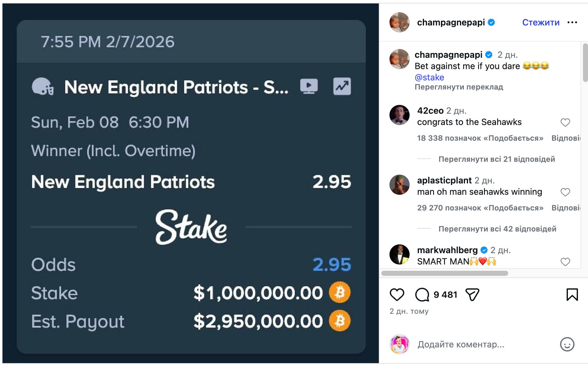Expand all 21 replies under 42ceo
This screenshot has height=365, width=588.
coord(497,159)
